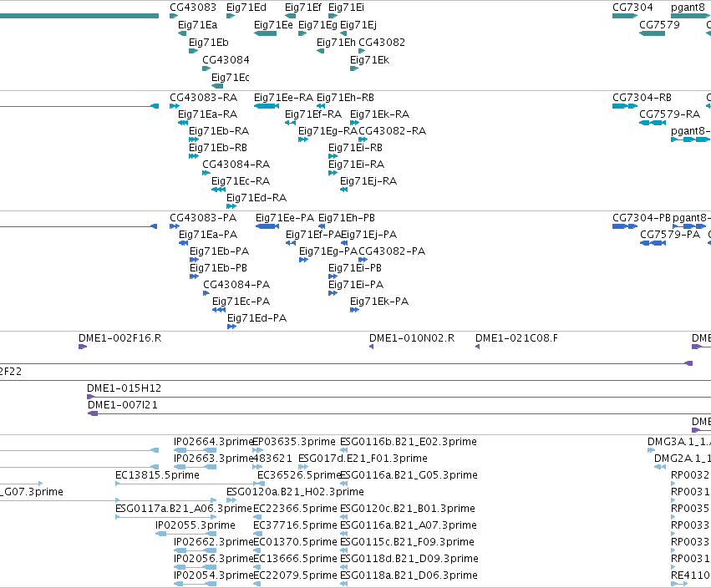Click the Eig71Ef gene label

pyautogui.click(x=303, y=8)
